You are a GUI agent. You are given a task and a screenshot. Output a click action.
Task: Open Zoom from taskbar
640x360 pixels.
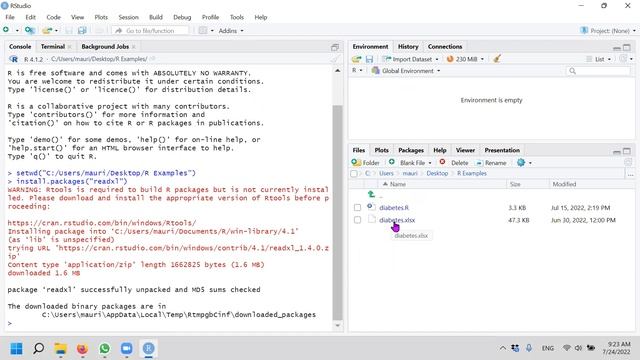coord(127,349)
